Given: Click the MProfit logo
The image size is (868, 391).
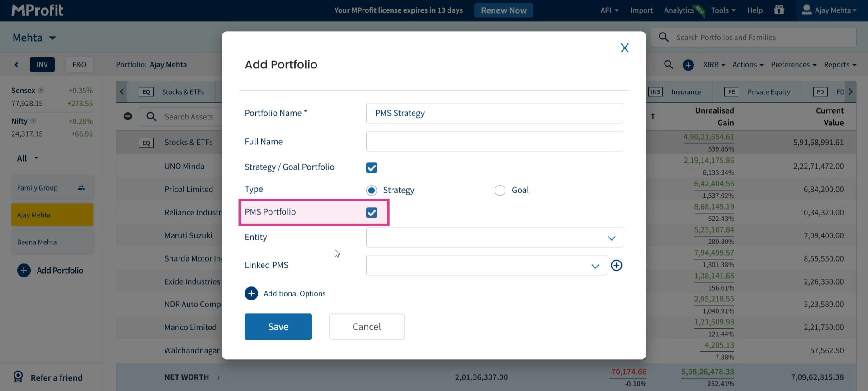Looking at the screenshot, I should 37,10.
